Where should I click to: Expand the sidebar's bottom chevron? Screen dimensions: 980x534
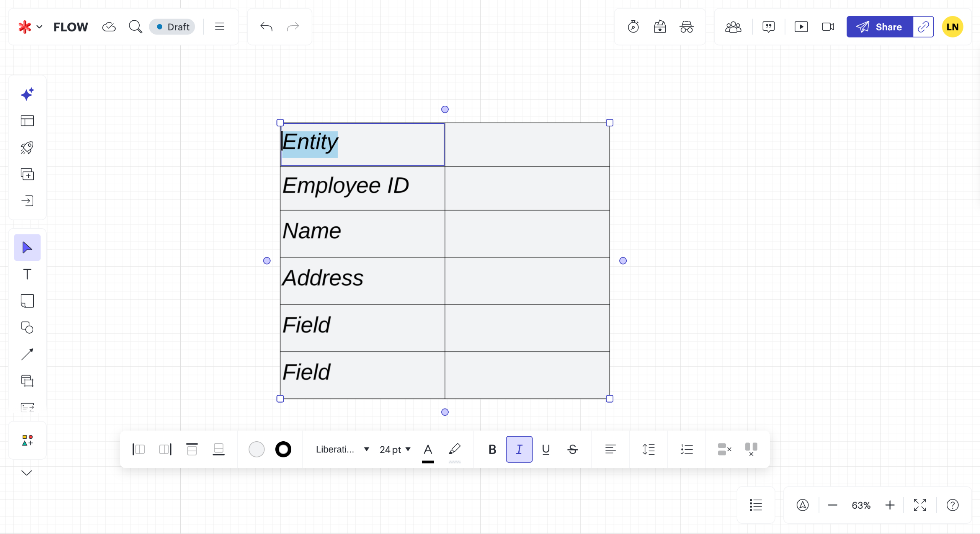click(26, 473)
